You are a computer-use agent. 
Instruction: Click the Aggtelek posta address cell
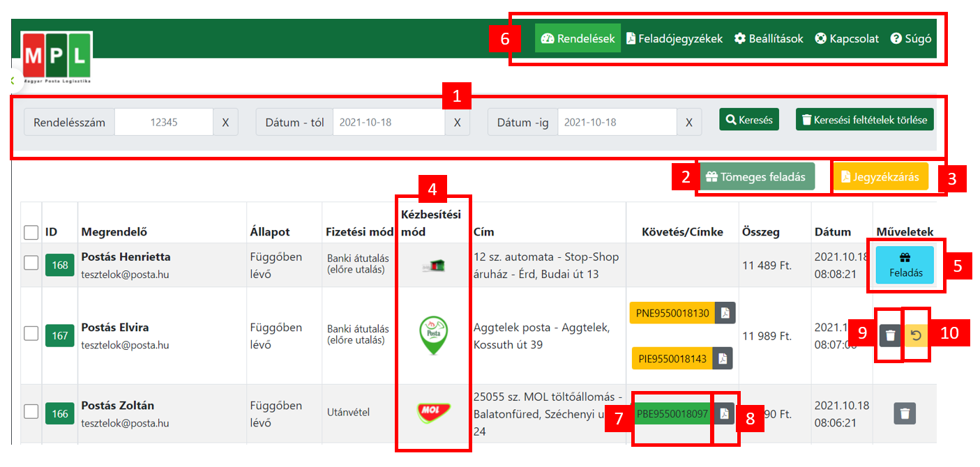click(x=542, y=336)
